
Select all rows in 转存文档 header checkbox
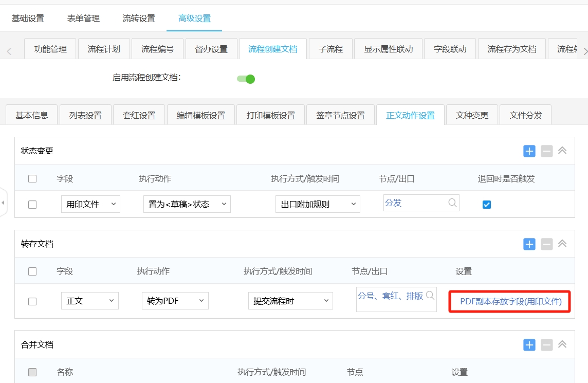(x=32, y=271)
